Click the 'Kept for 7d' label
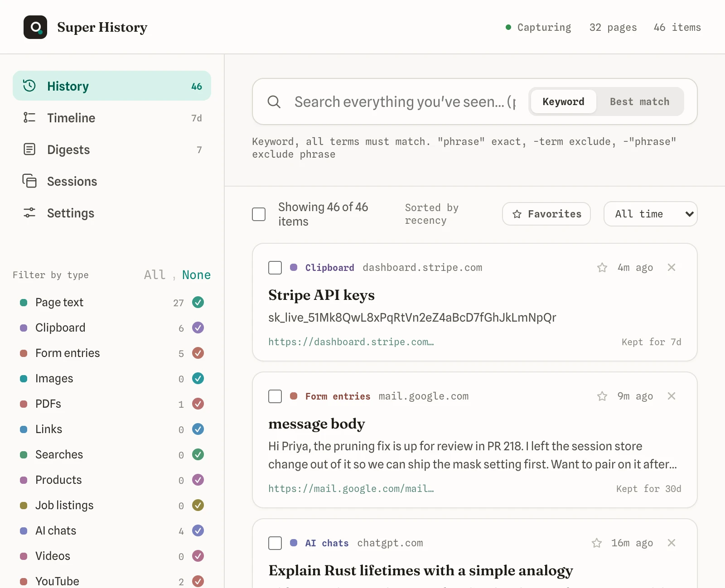The image size is (725, 588). (651, 342)
